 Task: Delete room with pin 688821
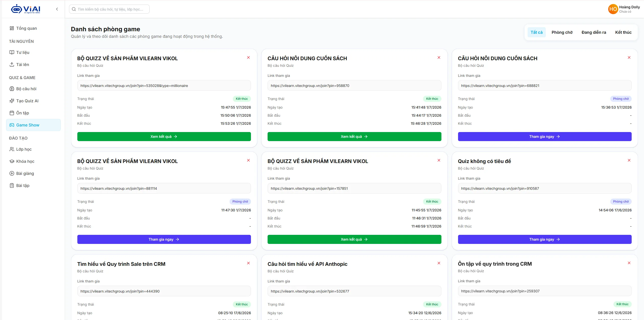coord(629,57)
